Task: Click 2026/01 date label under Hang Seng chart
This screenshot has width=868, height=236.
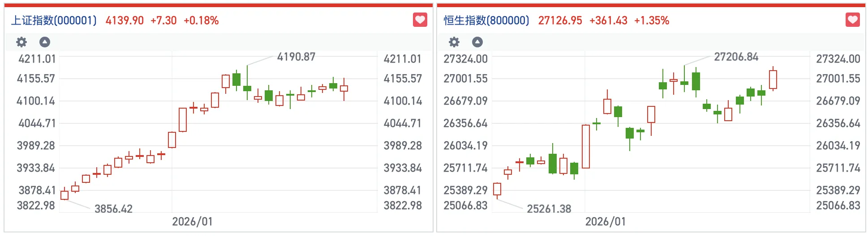Action: (x=605, y=222)
